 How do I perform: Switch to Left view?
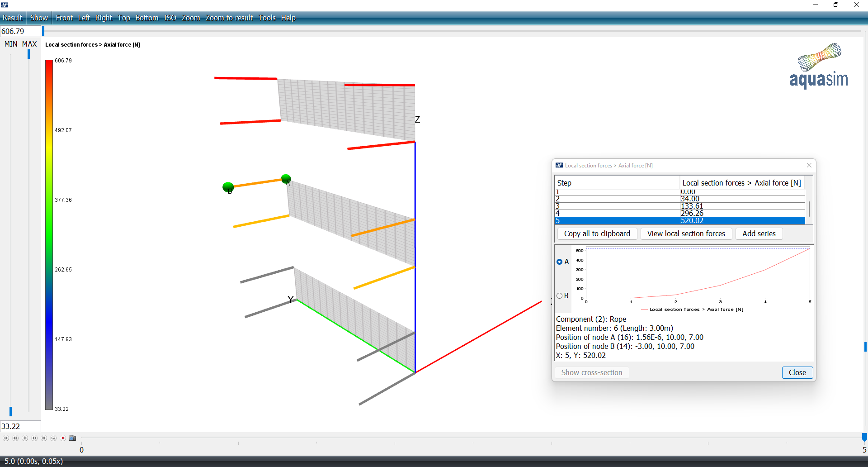[x=84, y=18]
